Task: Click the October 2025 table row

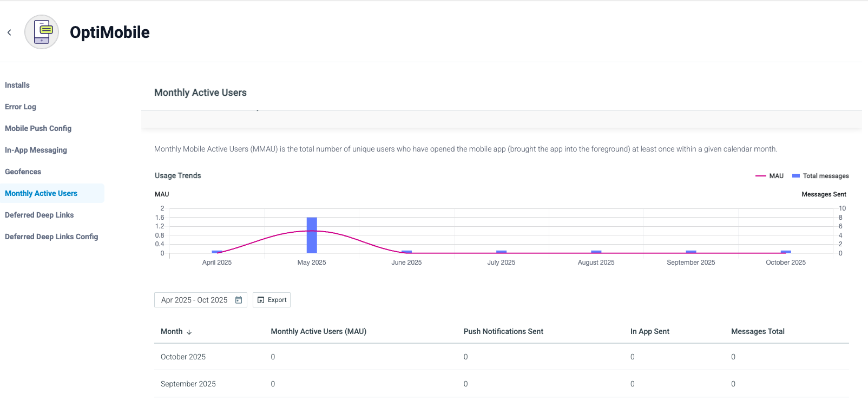Action: click(x=502, y=357)
